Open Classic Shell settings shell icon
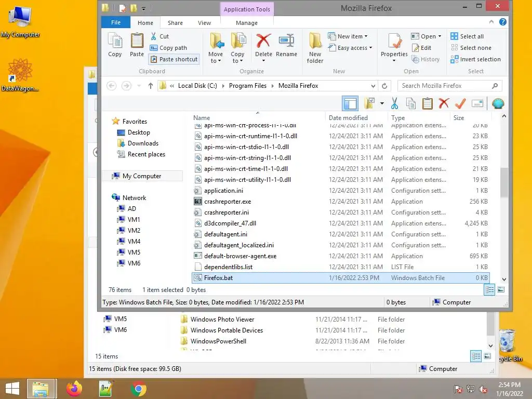This screenshot has width=532, height=399. 498,103
